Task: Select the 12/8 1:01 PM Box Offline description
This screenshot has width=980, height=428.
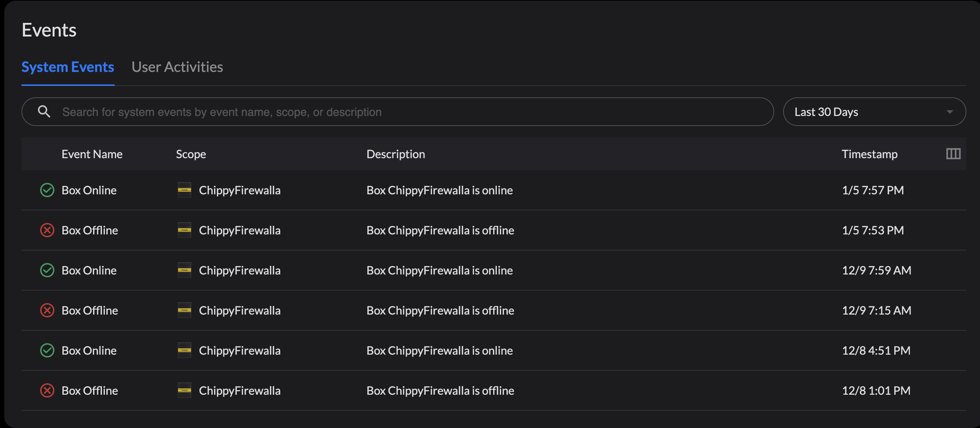Action: [x=440, y=390]
